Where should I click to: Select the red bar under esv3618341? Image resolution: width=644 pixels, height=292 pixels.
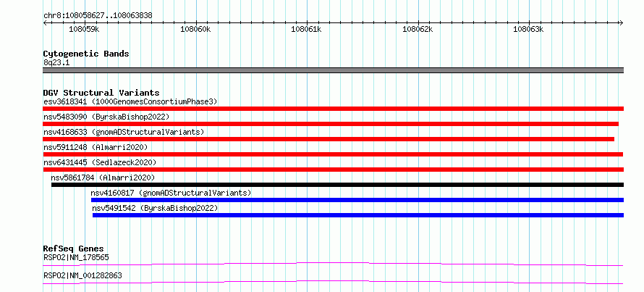click(334, 109)
